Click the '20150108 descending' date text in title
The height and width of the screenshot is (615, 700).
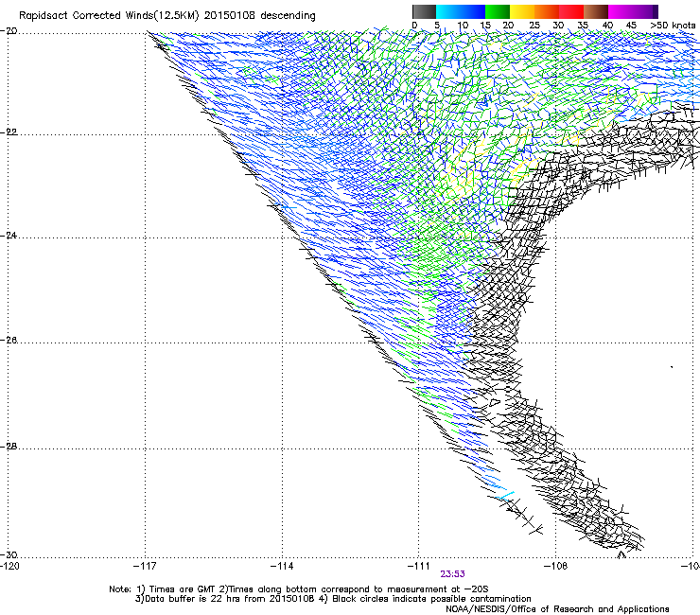[x=259, y=16]
